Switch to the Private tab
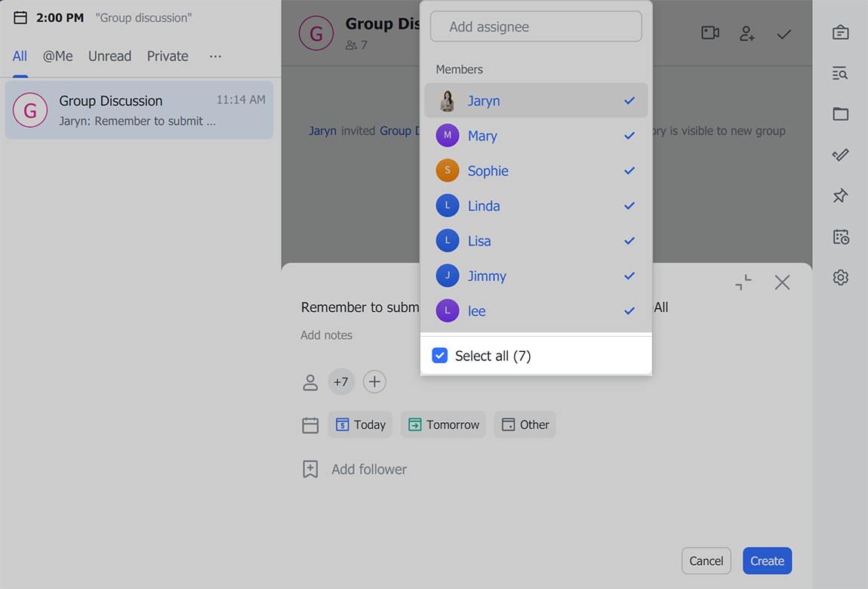Image resolution: width=868 pixels, height=589 pixels. coord(167,56)
